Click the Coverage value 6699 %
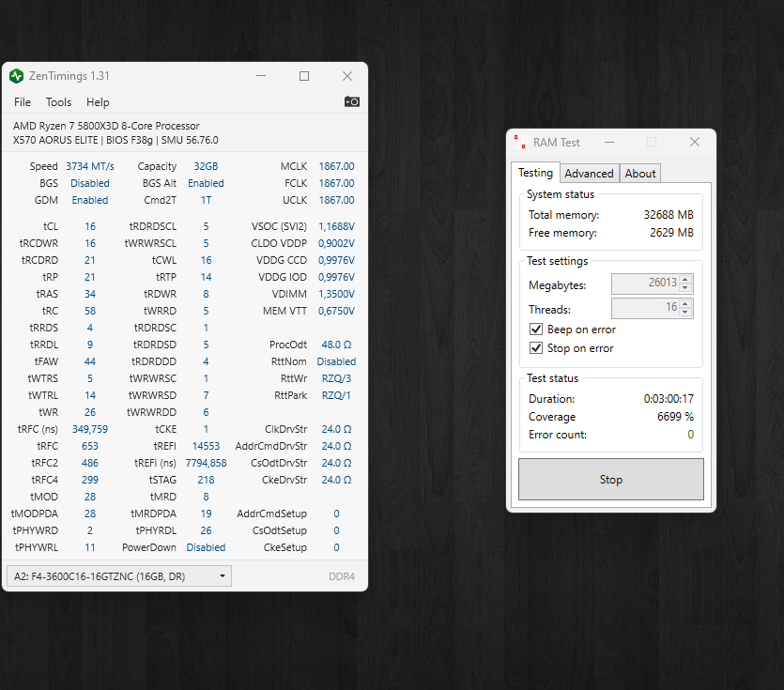This screenshot has height=690, width=784. (675, 417)
